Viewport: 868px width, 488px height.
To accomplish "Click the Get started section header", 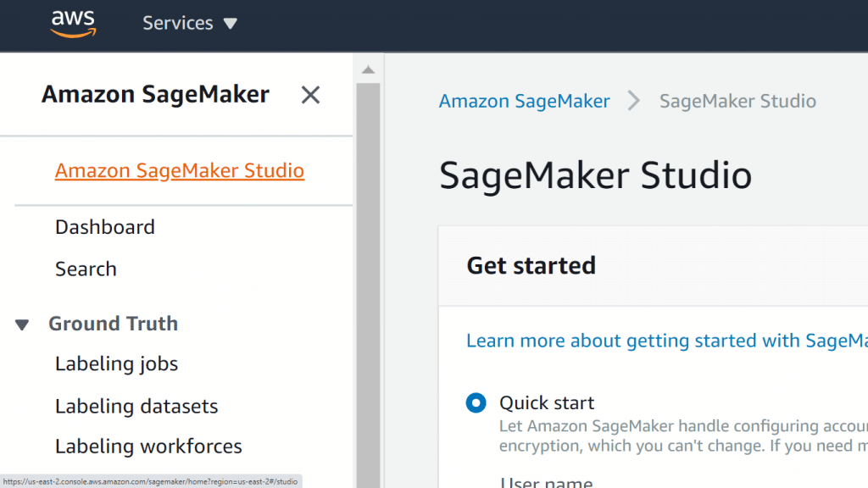I will [x=531, y=265].
